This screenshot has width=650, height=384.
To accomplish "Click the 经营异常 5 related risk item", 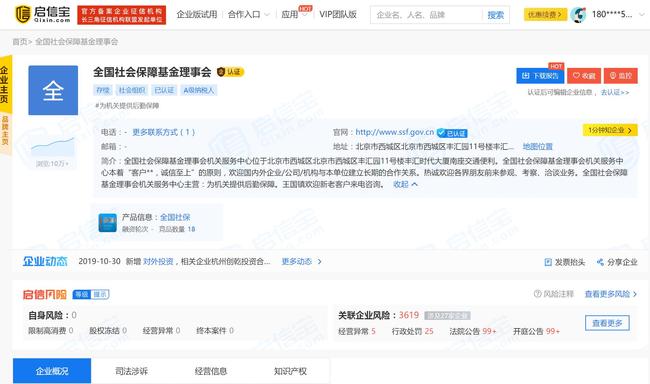I will 357,331.
